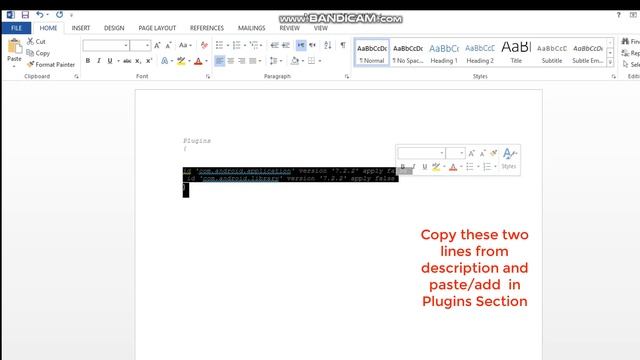Switch to the REFERENCES tab
Image resolution: width=640 pixels, height=360 pixels.
pos(207,28)
